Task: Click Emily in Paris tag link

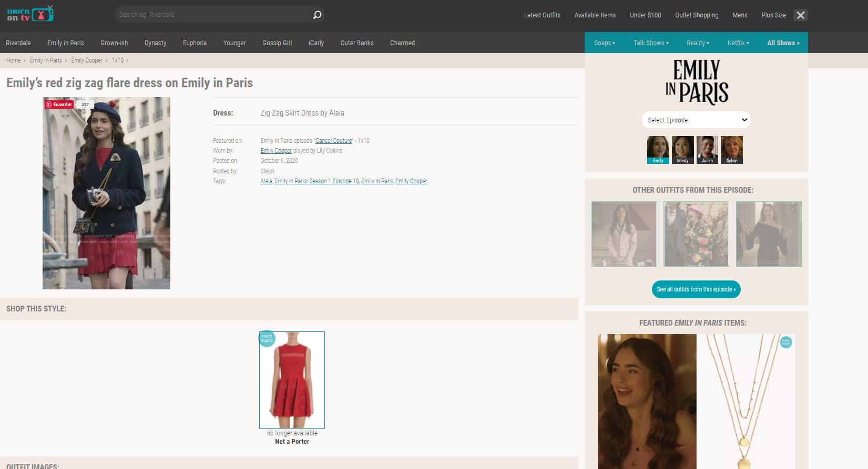Action: (x=377, y=181)
